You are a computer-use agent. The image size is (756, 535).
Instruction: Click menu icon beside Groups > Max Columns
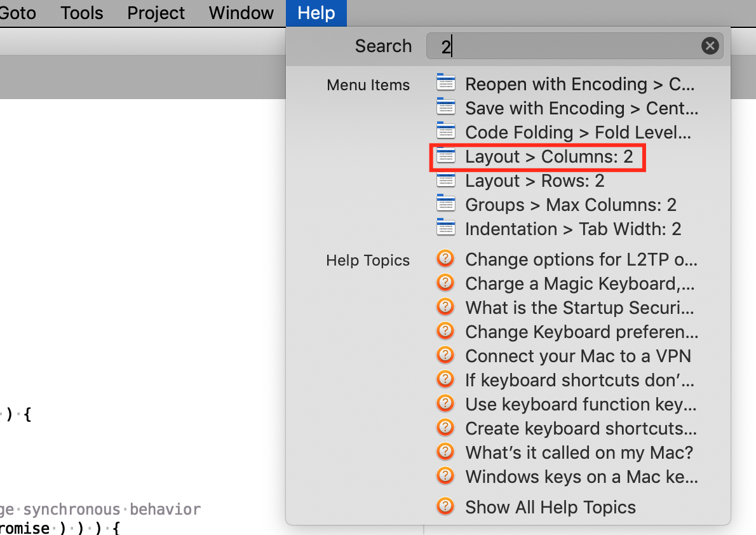click(445, 203)
